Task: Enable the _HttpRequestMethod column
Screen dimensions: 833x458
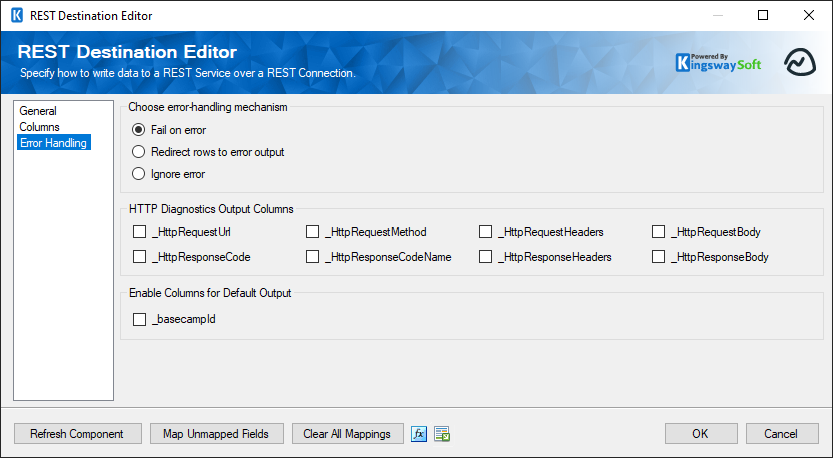Action: 312,232
